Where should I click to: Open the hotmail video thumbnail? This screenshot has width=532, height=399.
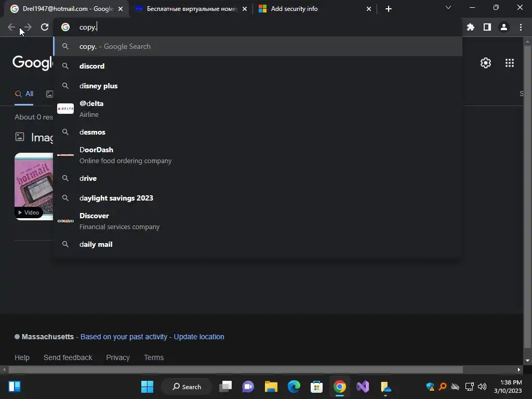click(34, 187)
